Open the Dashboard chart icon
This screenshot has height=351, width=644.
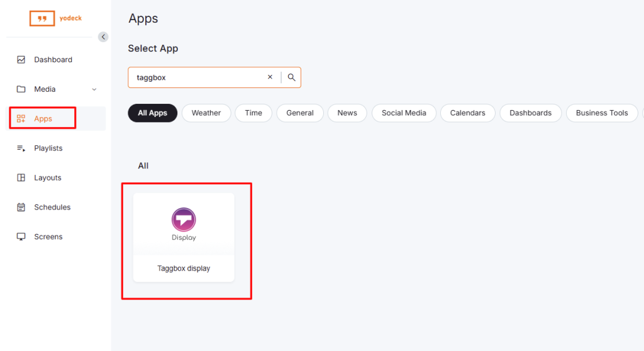coord(21,60)
